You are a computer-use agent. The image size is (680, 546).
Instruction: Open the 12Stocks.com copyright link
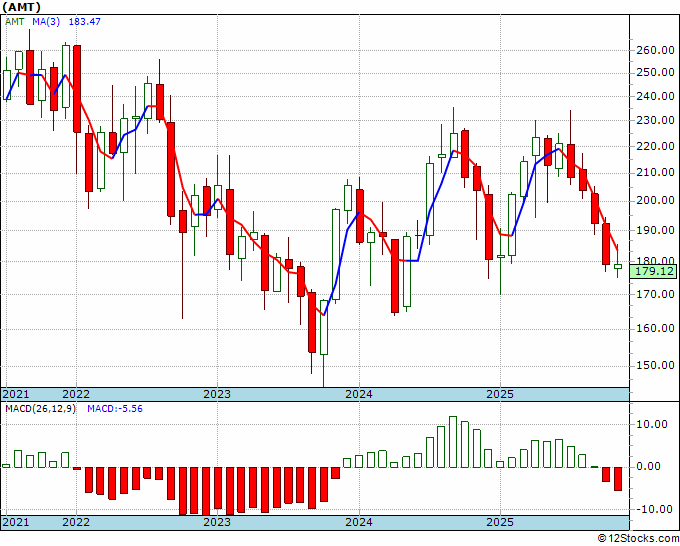click(x=638, y=539)
